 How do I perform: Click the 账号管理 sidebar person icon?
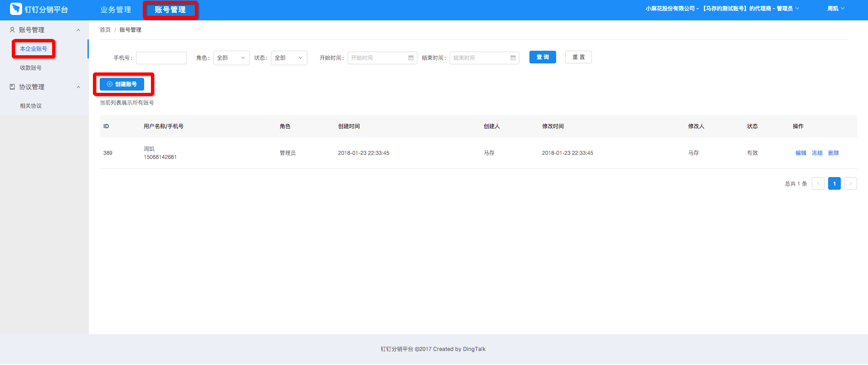coord(12,30)
